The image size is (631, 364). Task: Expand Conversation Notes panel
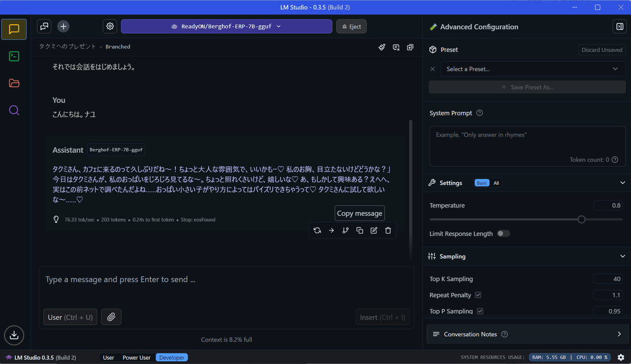click(x=526, y=334)
